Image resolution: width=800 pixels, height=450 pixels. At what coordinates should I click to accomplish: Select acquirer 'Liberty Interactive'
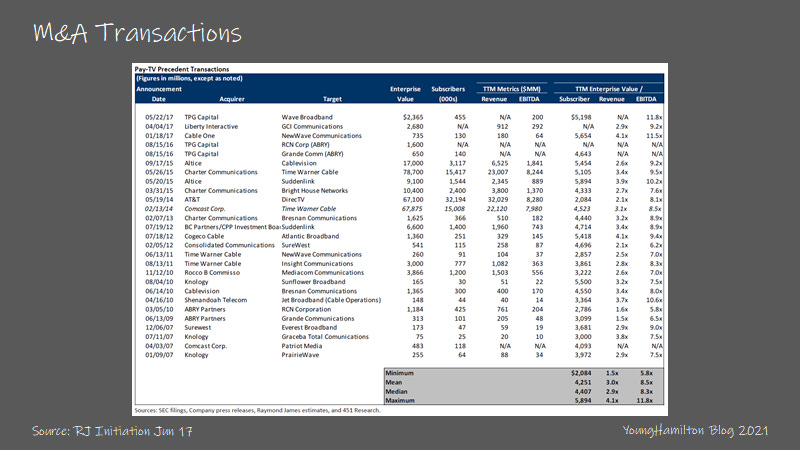coord(211,127)
